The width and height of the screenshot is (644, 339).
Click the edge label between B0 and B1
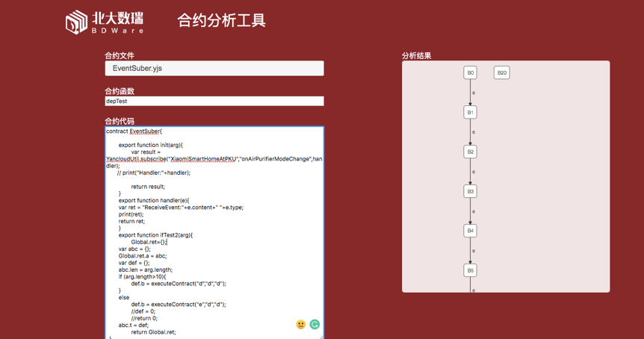(474, 93)
